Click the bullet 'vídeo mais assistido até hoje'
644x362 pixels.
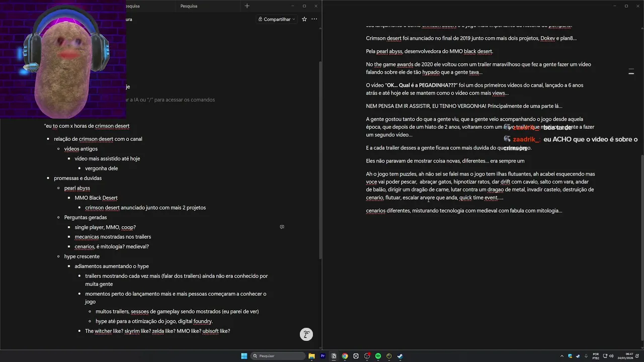click(x=107, y=158)
